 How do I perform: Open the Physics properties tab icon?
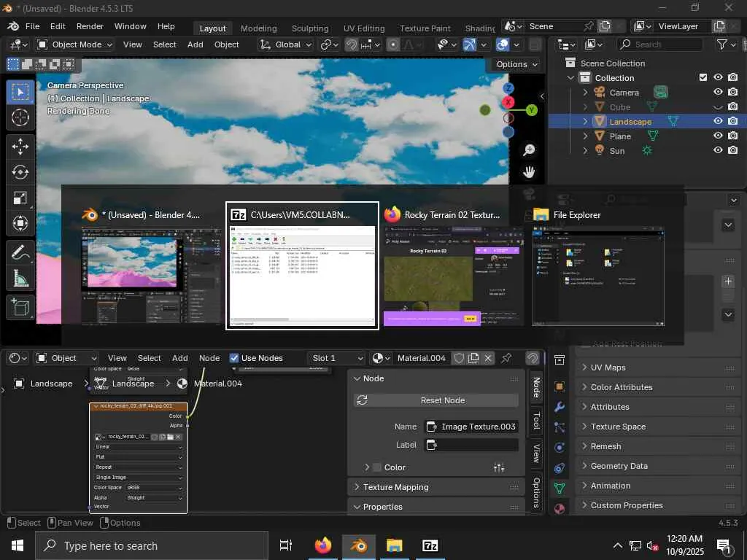(560, 448)
